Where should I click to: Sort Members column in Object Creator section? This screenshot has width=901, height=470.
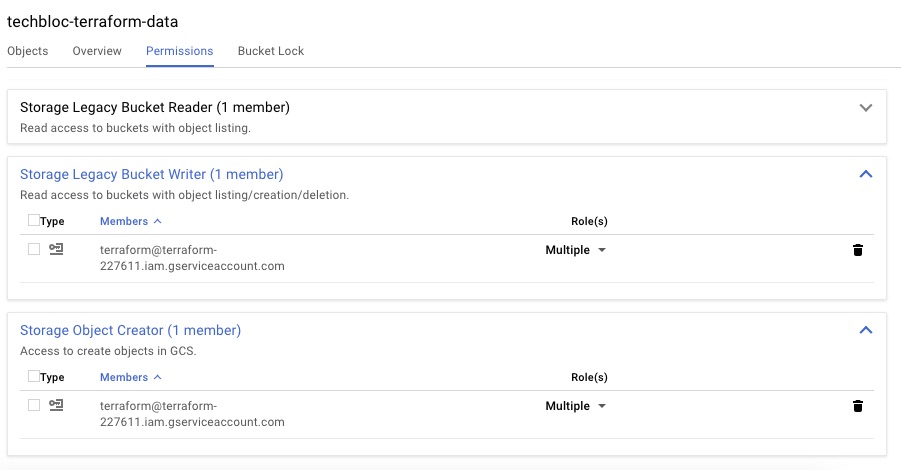tap(130, 377)
